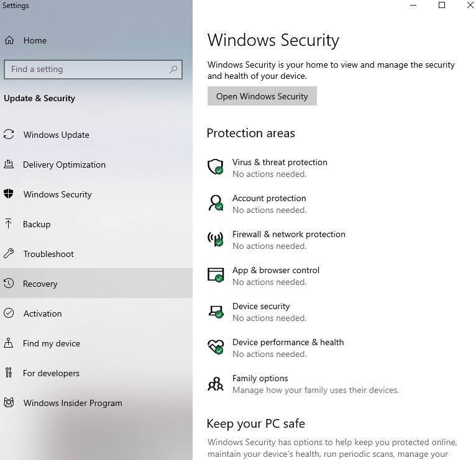The image size is (476, 460).
Task: Select Delivery Optimization in sidebar
Action: click(x=96, y=165)
